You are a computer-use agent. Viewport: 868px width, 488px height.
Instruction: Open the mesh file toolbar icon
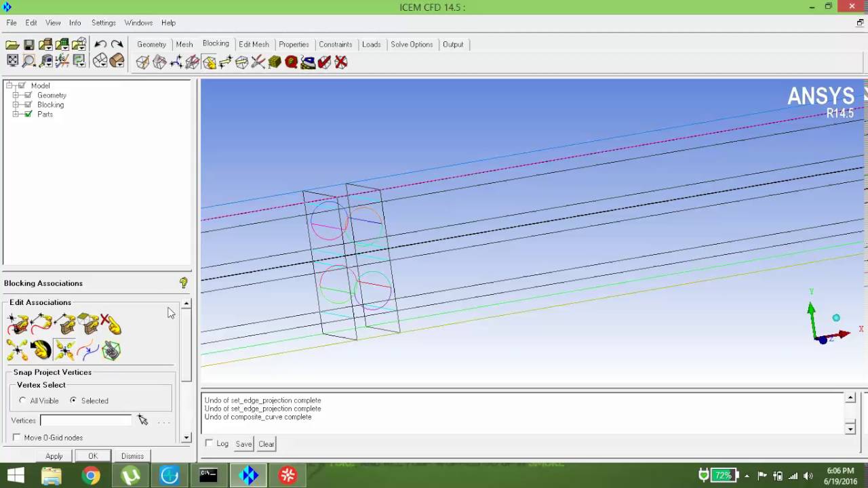click(x=62, y=45)
